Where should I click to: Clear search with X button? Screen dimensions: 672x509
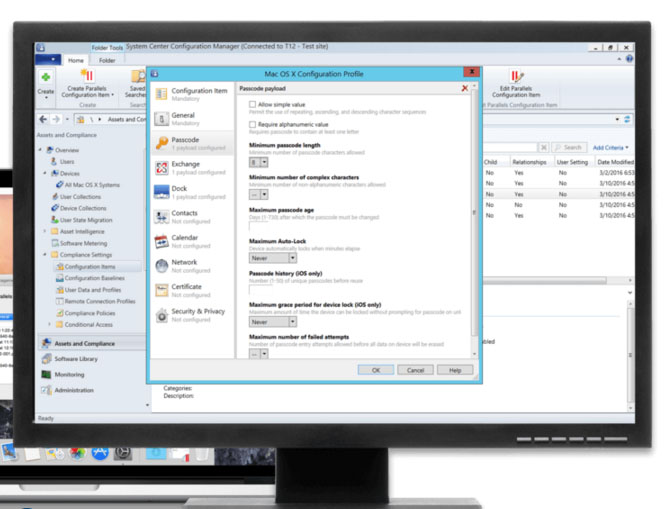coord(543,147)
